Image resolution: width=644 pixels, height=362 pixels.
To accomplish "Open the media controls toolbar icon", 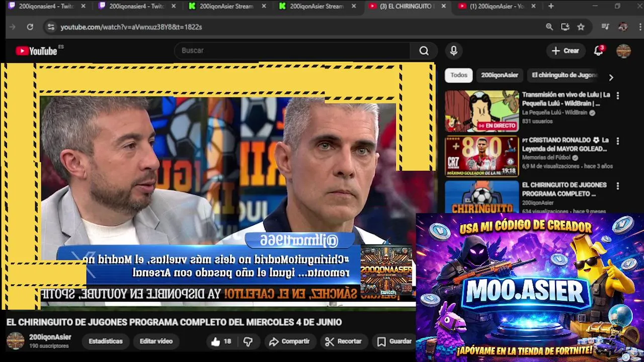I will [x=605, y=27].
